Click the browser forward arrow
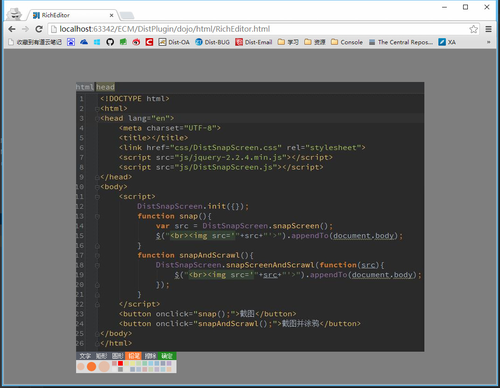The width and height of the screenshot is (500, 388). pyautogui.click(x=25, y=29)
